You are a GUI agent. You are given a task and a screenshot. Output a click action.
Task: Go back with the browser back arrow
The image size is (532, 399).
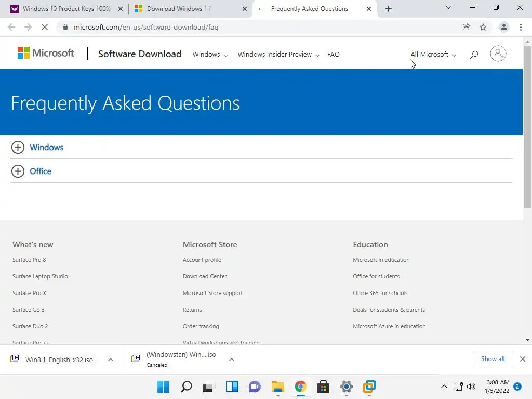coord(11,27)
